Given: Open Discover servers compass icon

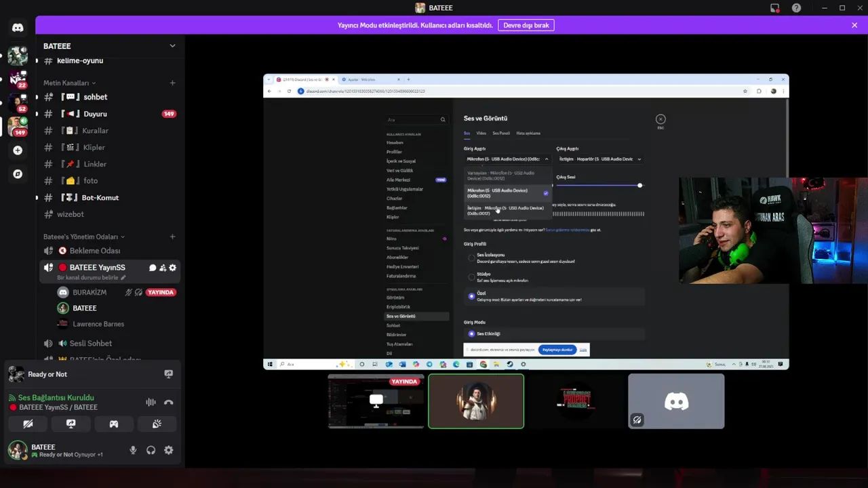Looking at the screenshot, I should [18, 174].
